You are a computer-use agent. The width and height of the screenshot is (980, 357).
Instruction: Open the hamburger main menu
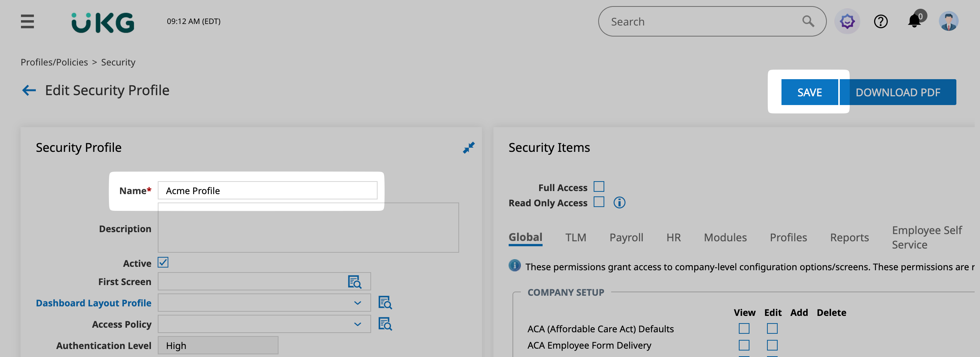click(x=27, y=21)
